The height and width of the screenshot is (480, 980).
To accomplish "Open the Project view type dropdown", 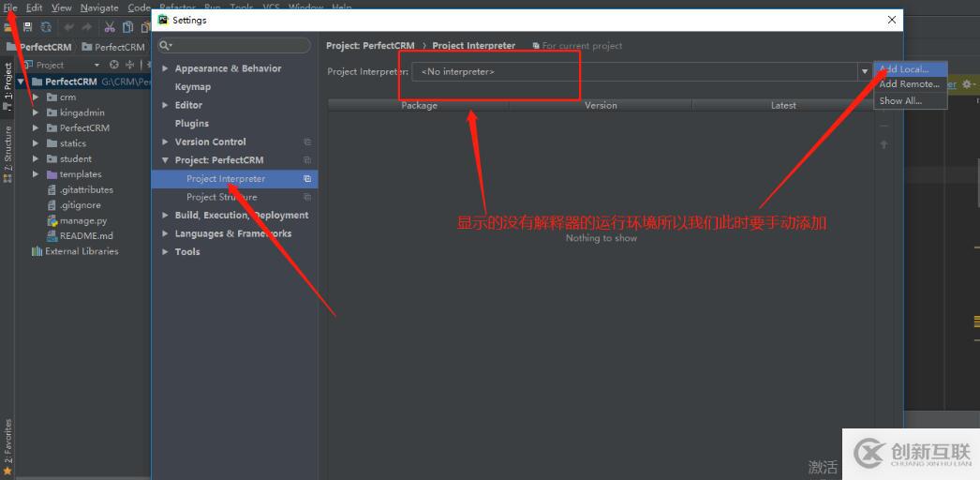I will (97, 65).
